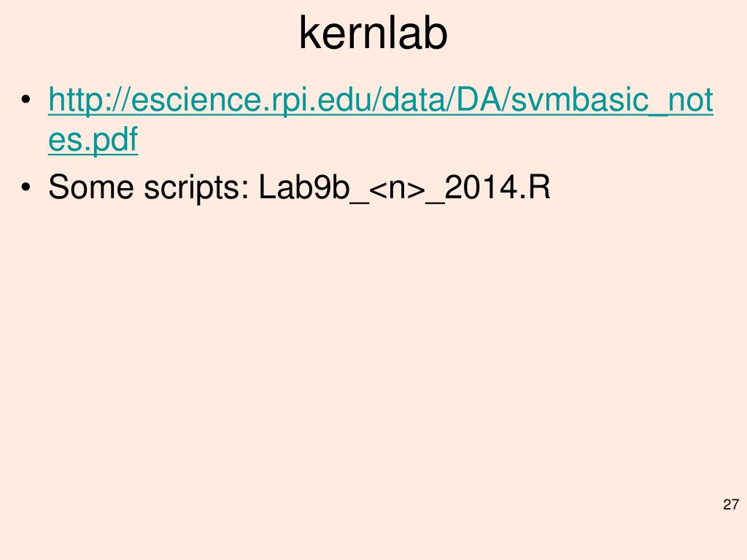
Task: Click 'svmbasic_not' portion of the link
Action: pyautogui.click(x=612, y=101)
